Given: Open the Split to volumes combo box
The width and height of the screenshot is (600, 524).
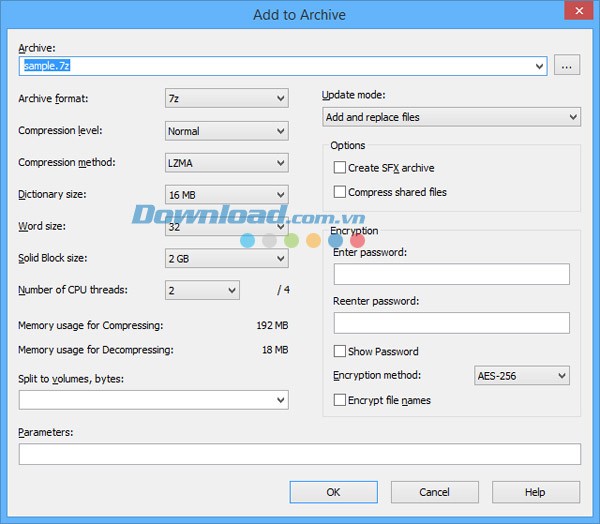Looking at the screenshot, I should (153, 400).
